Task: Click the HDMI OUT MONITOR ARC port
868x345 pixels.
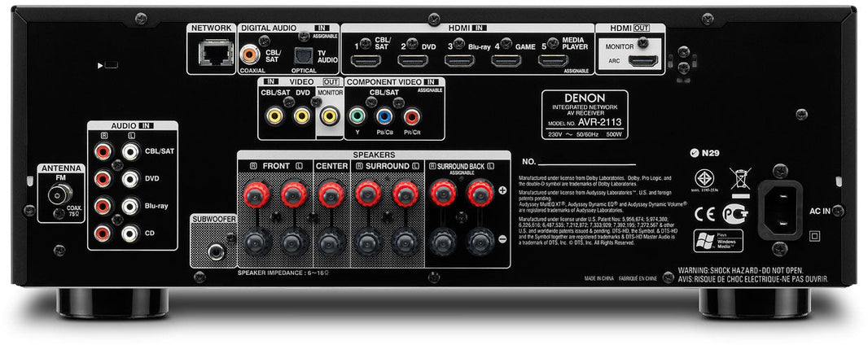Action: pyautogui.click(x=645, y=61)
